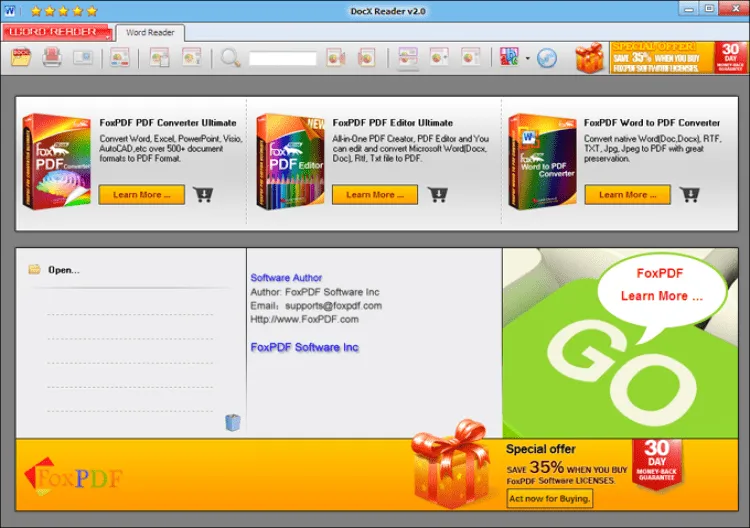750x528 pixels.
Task: Click cart icon for PDF Converter Ultimate
Action: tap(203, 195)
